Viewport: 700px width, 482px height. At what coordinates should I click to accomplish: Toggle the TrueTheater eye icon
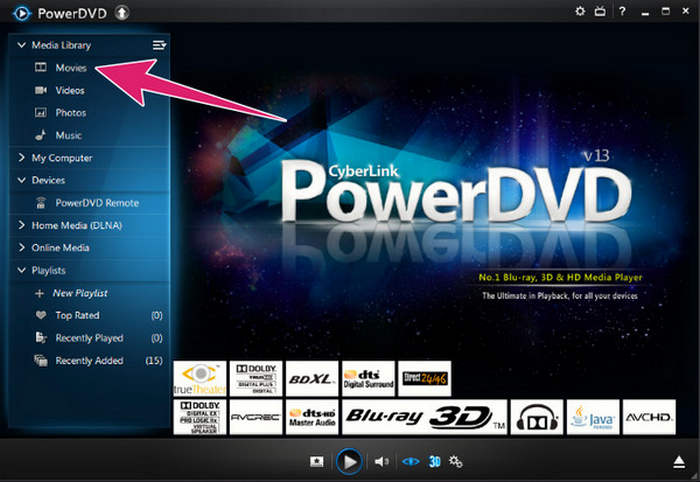click(x=411, y=461)
